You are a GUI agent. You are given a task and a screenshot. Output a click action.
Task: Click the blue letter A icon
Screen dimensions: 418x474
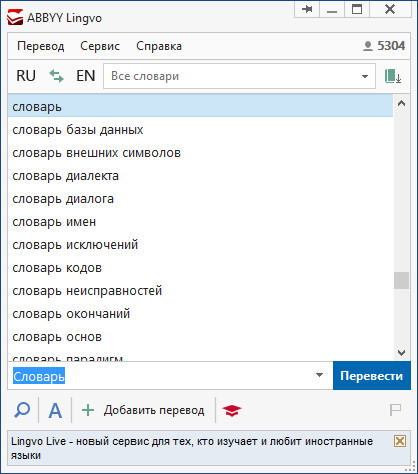point(55,410)
